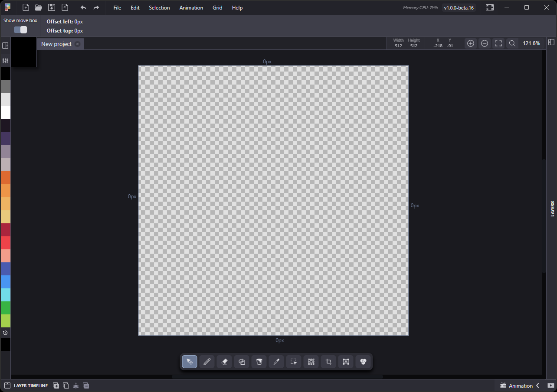
Task: Create a new file
Action: click(x=26, y=7)
